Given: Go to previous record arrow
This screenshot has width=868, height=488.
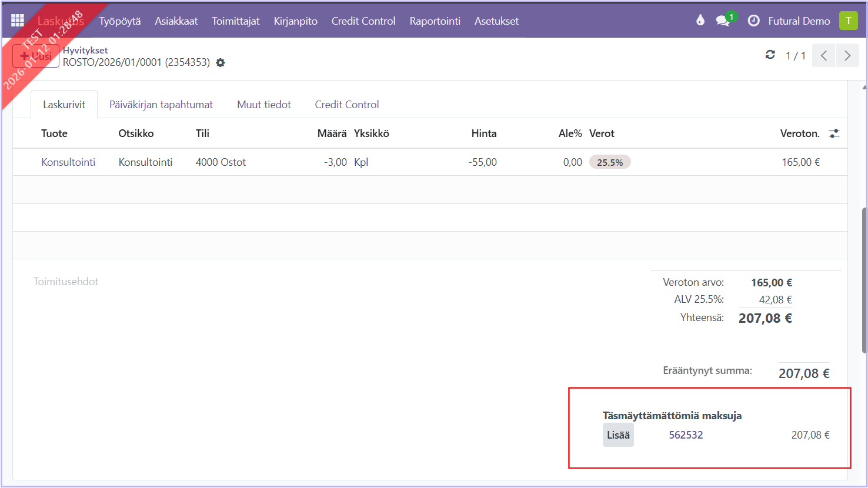Looking at the screenshot, I should 824,55.
